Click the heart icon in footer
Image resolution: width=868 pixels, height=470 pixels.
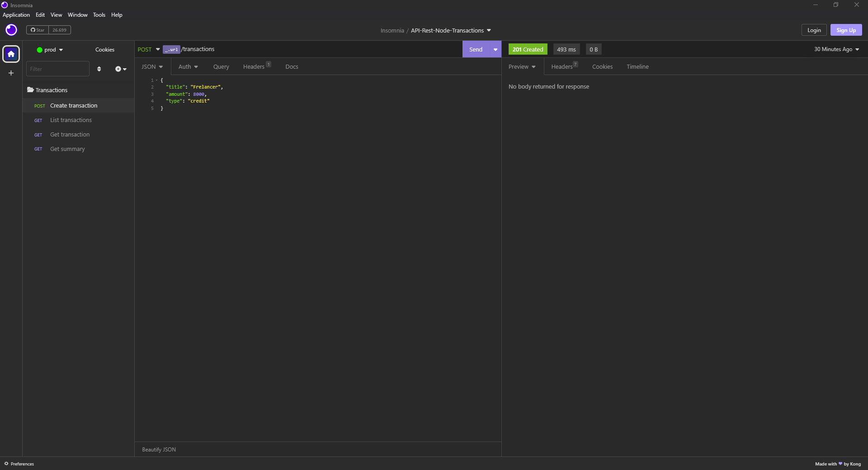[x=840, y=464]
